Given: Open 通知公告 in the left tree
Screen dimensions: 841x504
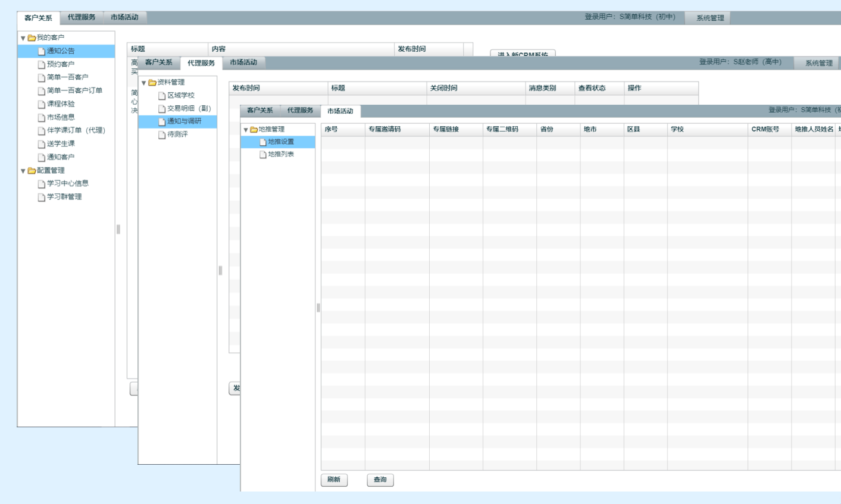Looking at the screenshot, I should pyautogui.click(x=61, y=51).
